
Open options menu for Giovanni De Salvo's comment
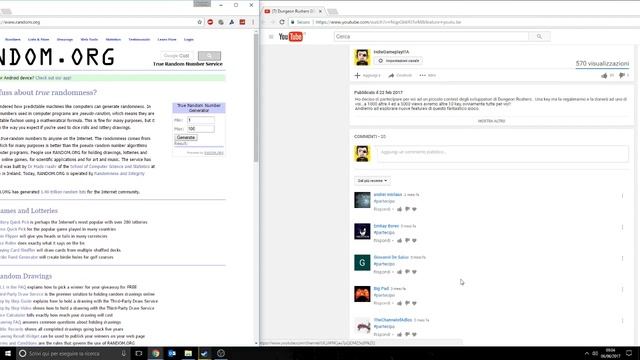point(622,258)
